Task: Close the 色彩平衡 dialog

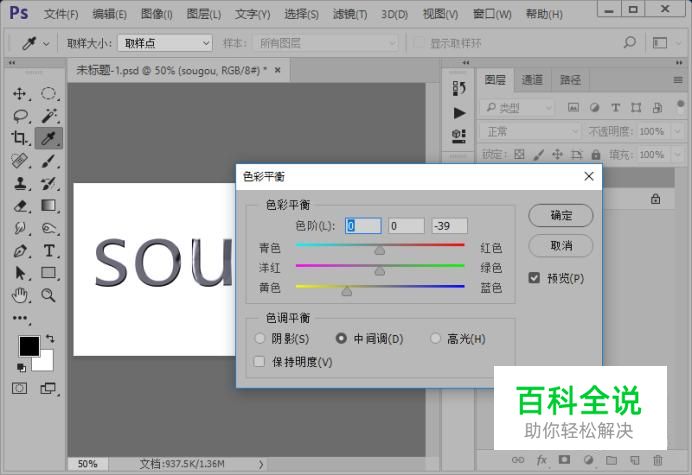Action: click(x=589, y=177)
